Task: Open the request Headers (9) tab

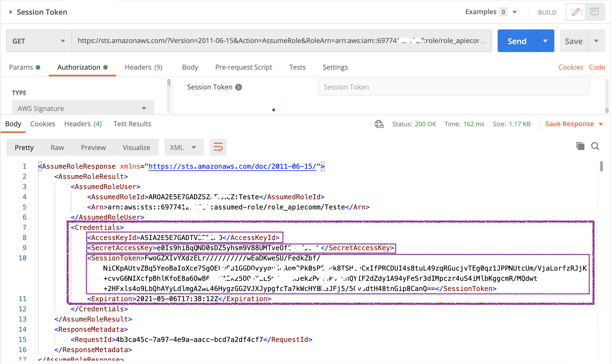Action: tap(143, 67)
